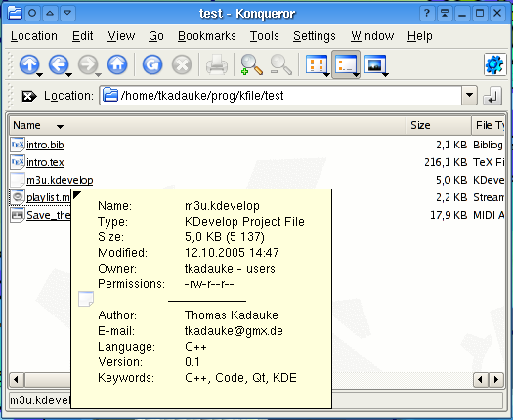Click the horizontal scrollbar right arrow
Viewport: 513px width, 420px height.
496,379
